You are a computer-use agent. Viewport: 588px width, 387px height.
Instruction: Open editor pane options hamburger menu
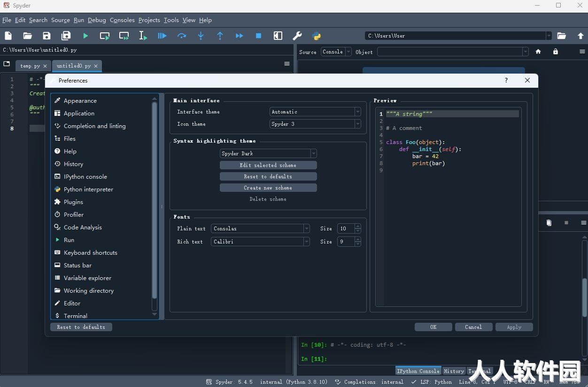(287, 64)
